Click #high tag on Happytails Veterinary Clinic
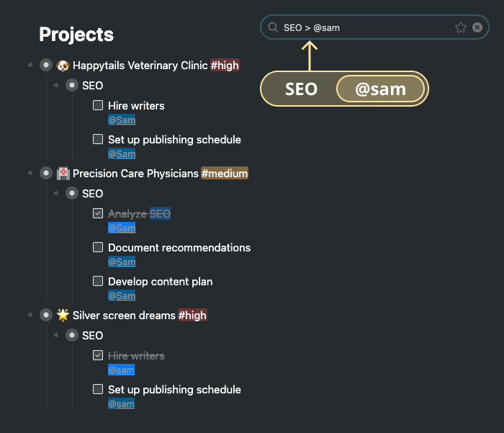504x433 pixels. 225,66
